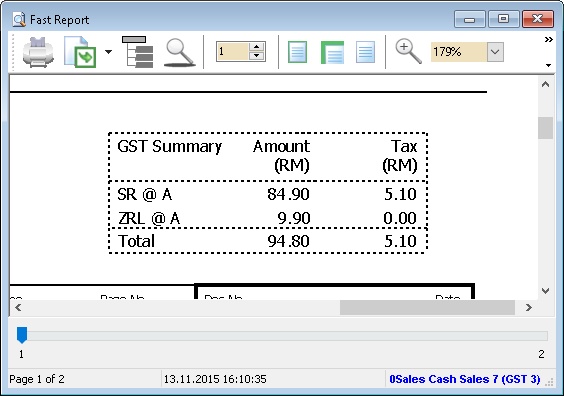Select the page width view icon

coord(332,52)
